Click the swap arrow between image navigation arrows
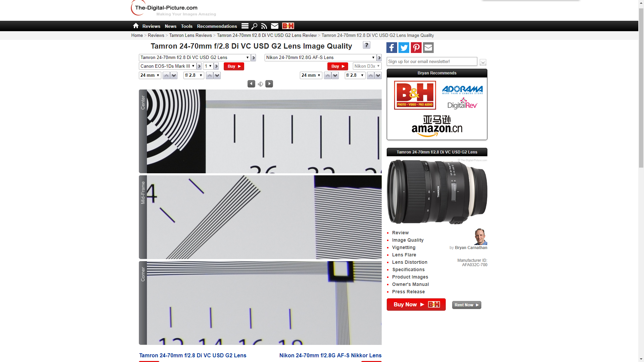This screenshot has width=644, height=362. click(260, 84)
